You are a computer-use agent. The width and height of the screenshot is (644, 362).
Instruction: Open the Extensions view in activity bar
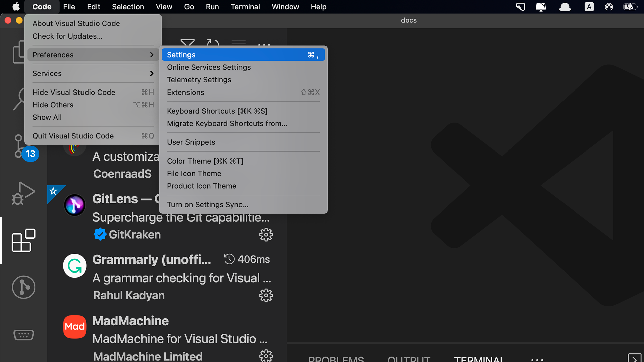[x=23, y=240]
